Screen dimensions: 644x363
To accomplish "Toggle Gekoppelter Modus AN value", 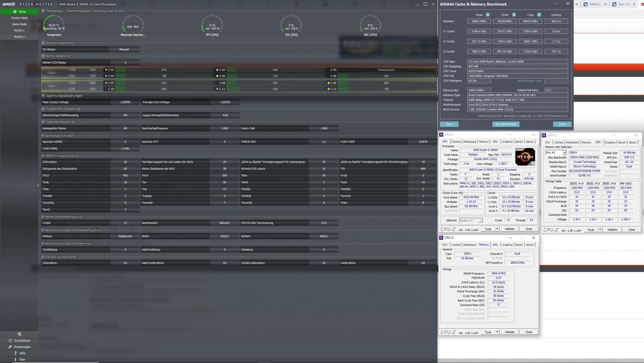I will pos(125,128).
